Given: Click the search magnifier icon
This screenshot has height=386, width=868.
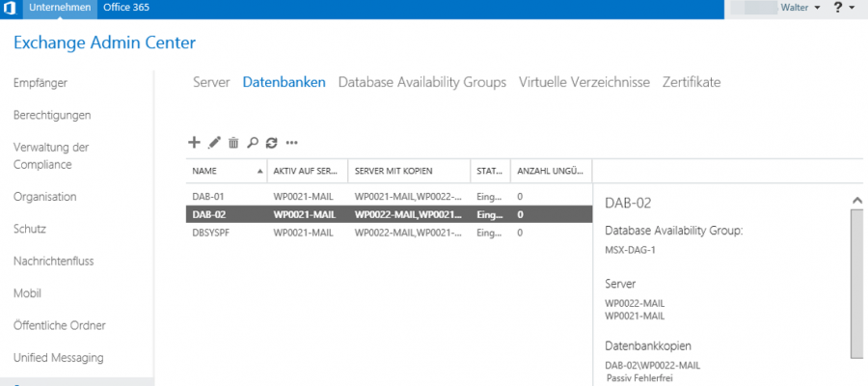Looking at the screenshot, I should tap(253, 143).
